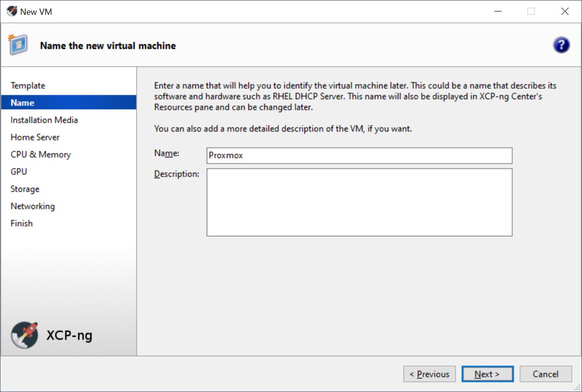Click the New VM wizard header icon
Screen dimensions: 582x392
pyautogui.click(x=18, y=45)
